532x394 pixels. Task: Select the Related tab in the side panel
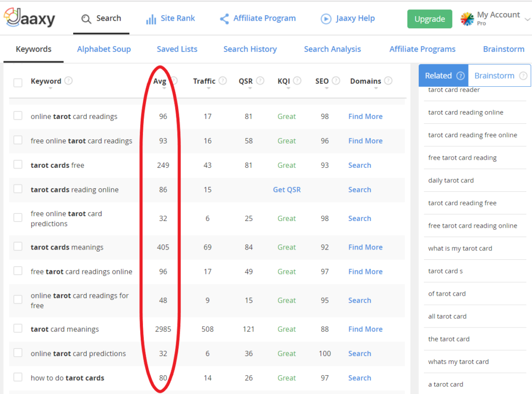444,75
